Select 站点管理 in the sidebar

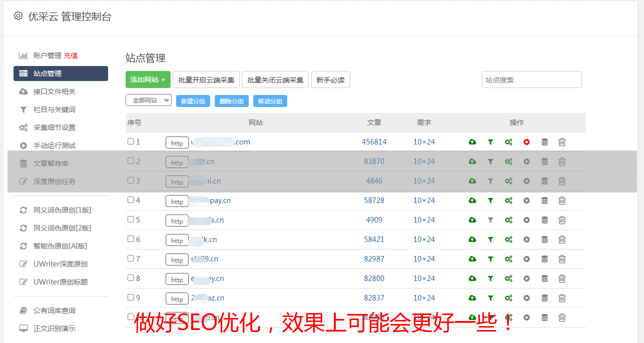click(61, 73)
